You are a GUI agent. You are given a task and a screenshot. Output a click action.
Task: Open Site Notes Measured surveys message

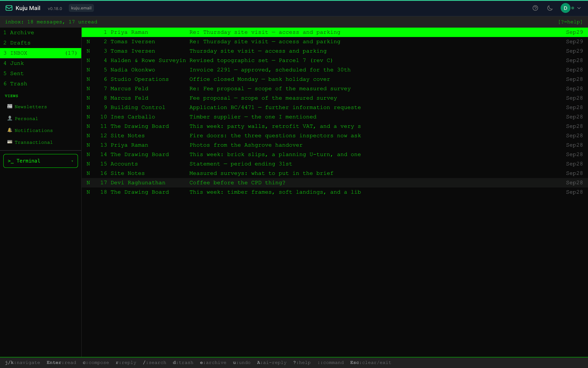[x=335, y=173]
